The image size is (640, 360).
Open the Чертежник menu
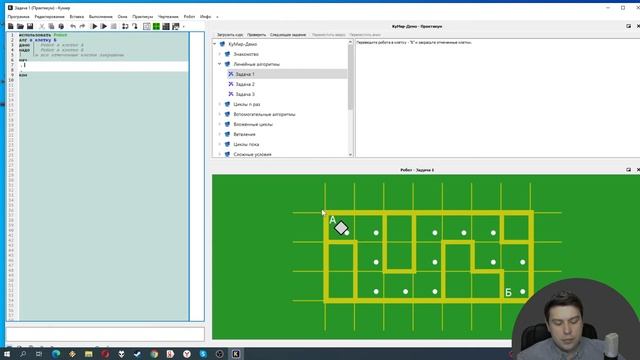click(168, 16)
